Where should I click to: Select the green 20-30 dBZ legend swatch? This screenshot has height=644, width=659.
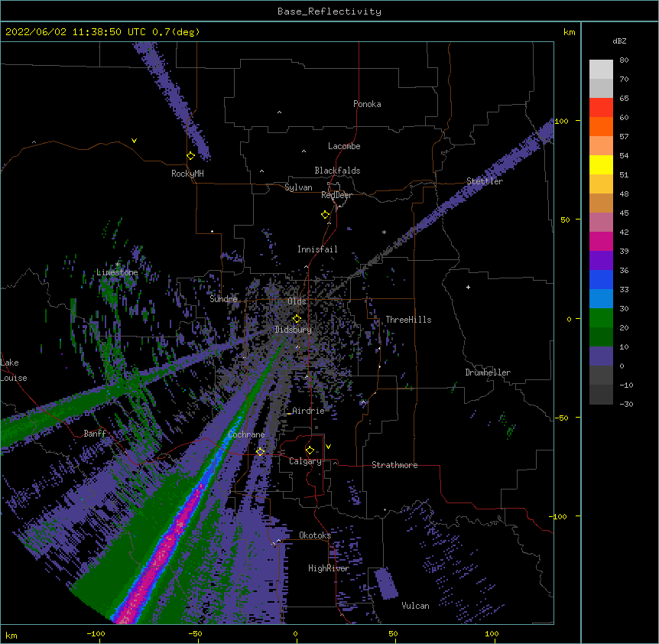601,318
